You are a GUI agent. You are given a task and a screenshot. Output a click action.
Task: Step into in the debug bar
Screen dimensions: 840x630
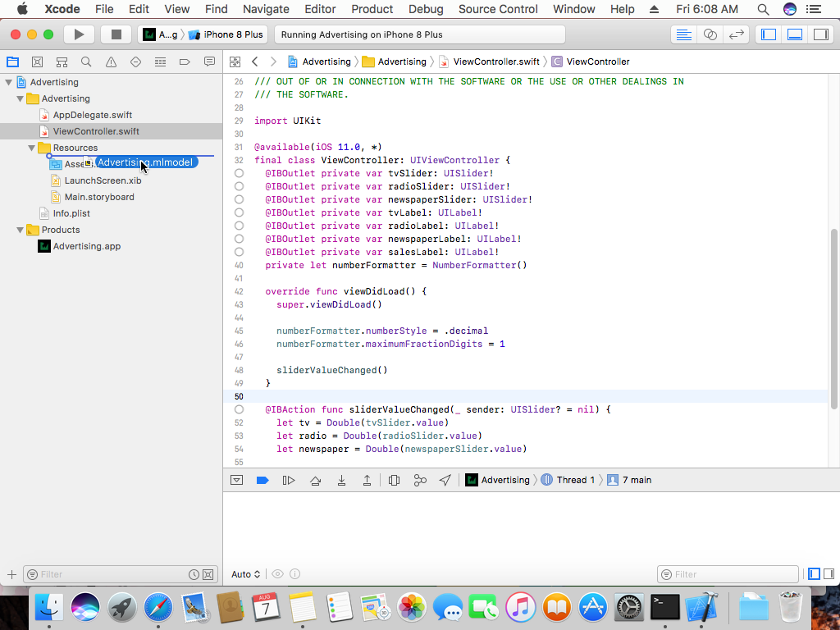pos(341,480)
